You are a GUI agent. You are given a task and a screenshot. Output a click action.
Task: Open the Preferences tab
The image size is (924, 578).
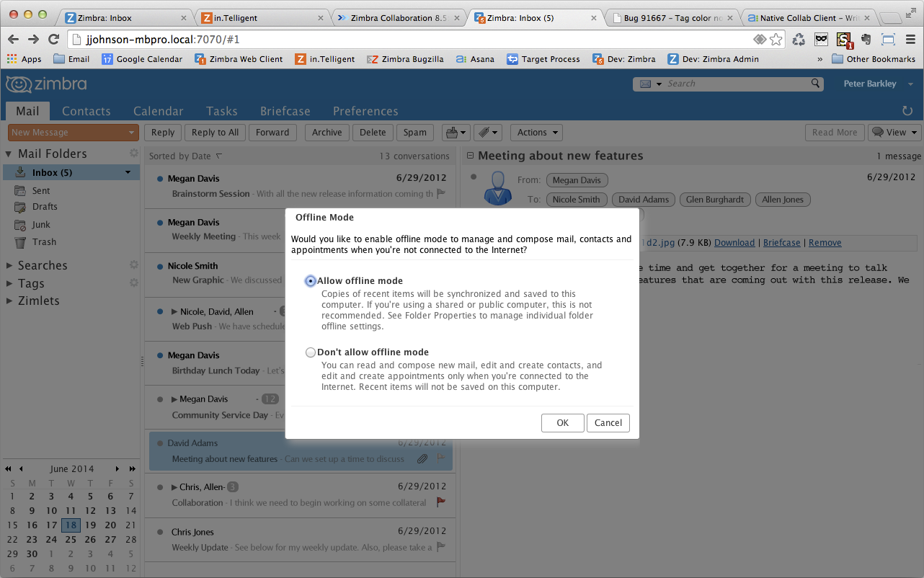[365, 111]
